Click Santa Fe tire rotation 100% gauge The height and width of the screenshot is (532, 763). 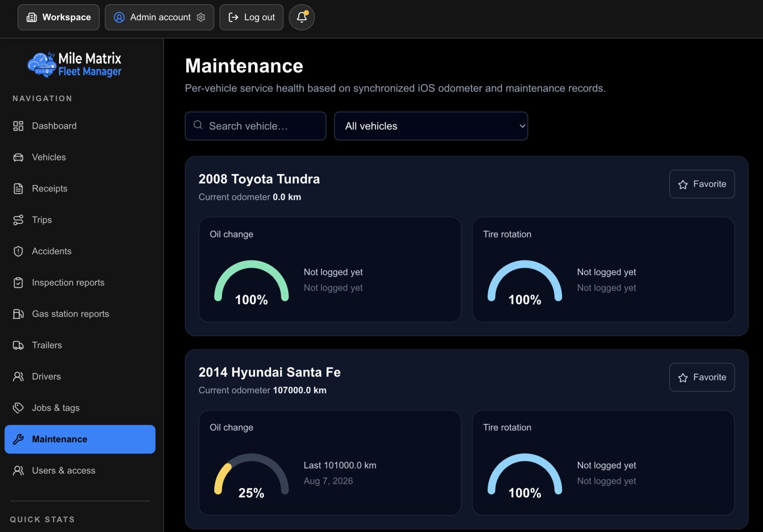[x=525, y=475]
